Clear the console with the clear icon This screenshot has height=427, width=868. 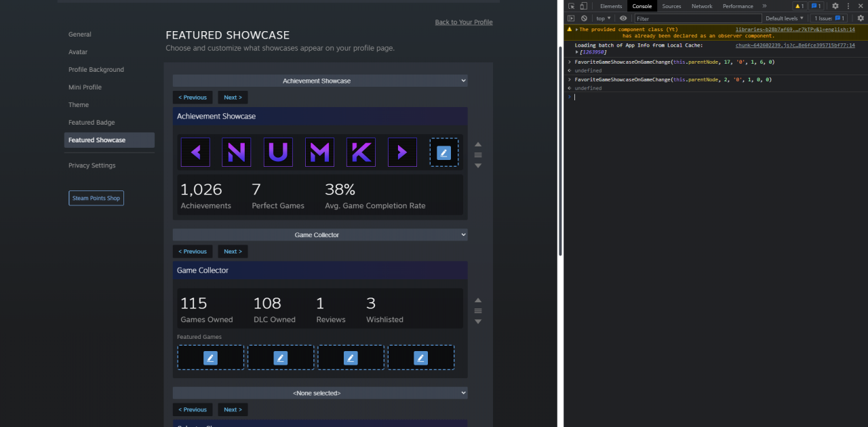click(x=584, y=18)
